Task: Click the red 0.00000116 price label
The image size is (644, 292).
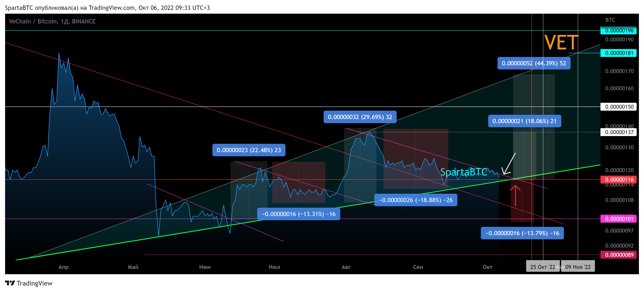Action: coord(618,180)
